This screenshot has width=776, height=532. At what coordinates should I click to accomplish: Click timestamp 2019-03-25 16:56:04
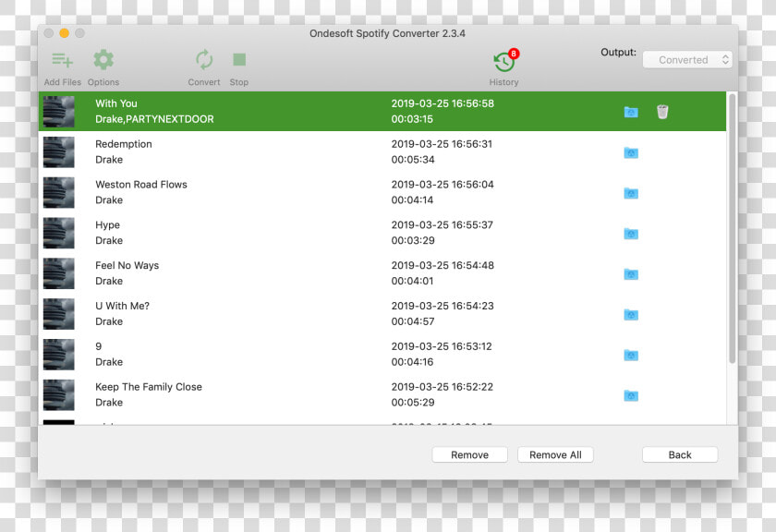pos(443,185)
